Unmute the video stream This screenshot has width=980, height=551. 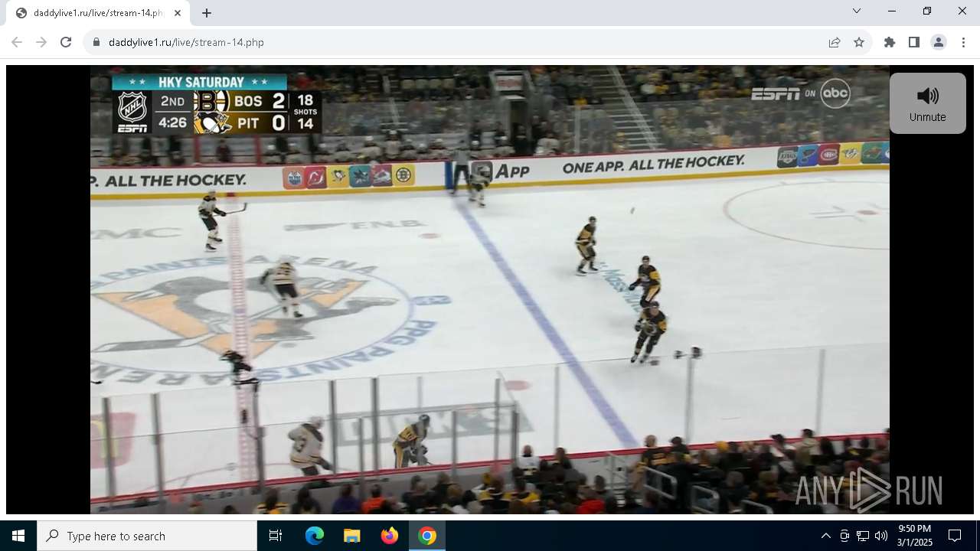pyautogui.click(x=927, y=103)
